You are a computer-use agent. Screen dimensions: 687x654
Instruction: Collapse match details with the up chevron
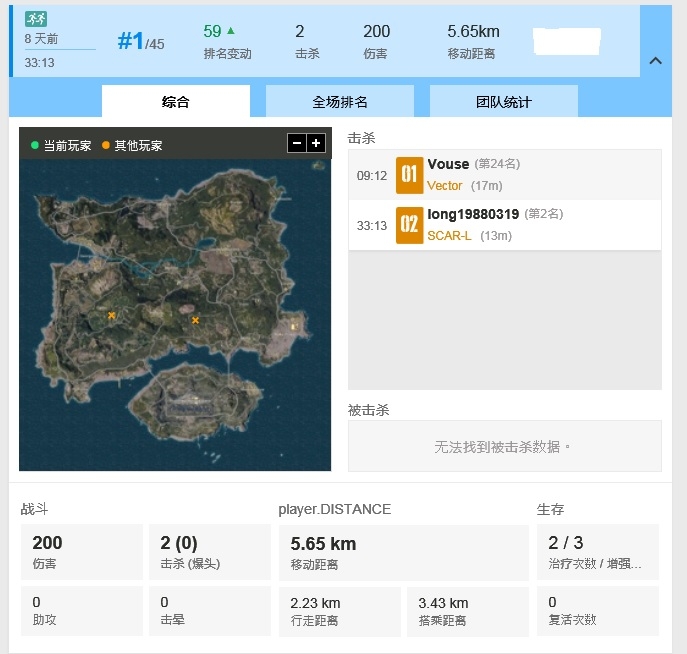(x=655, y=61)
